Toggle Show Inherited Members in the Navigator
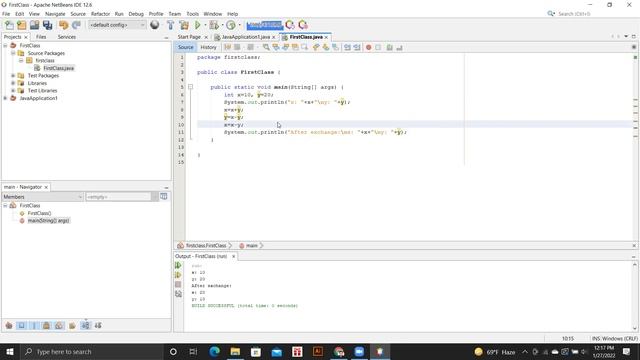Image resolution: width=640 pixels, height=360 pixels. coord(9,325)
